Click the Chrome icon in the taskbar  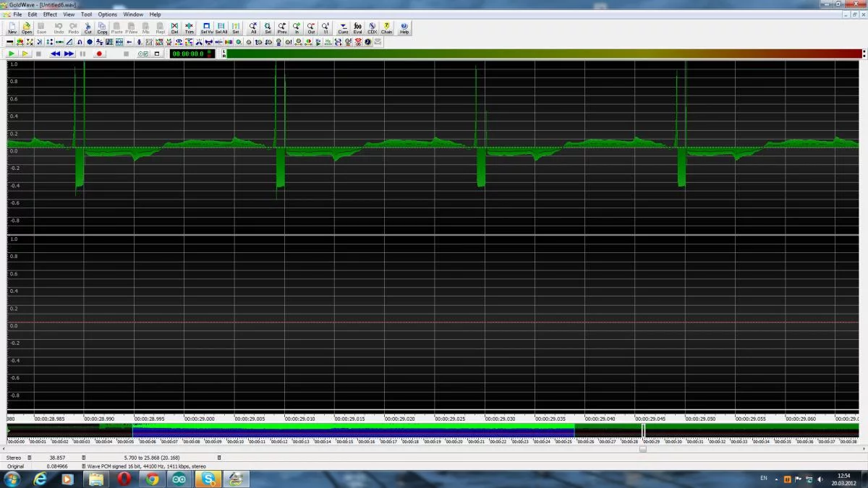[x=152, y=479]
